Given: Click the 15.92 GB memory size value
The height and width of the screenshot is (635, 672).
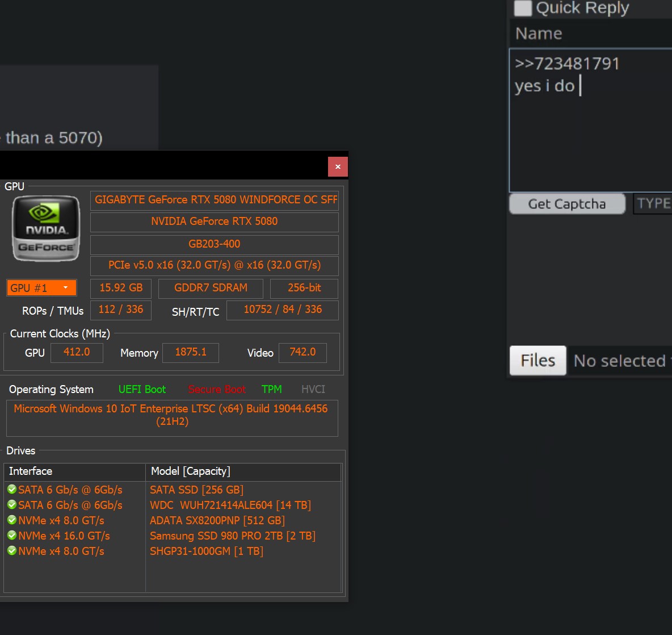Looking at the screenshot, I should click(121, 288).
